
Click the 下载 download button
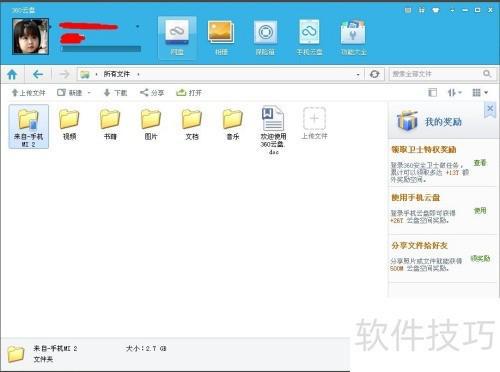pyautogui.click(x=115, y=93)
